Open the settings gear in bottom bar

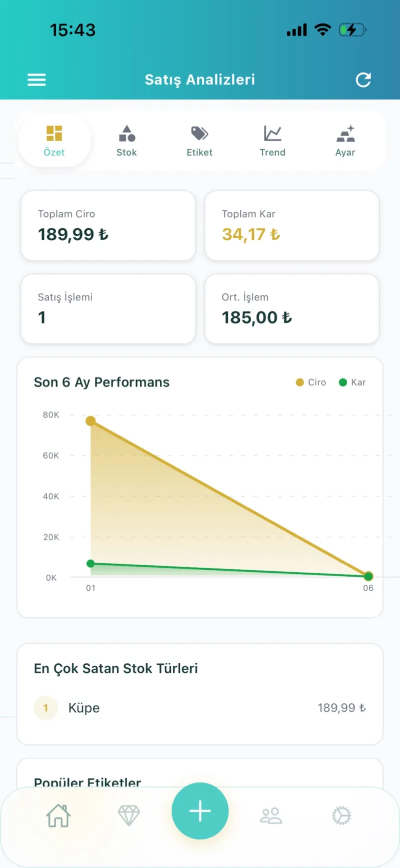pos(341,815)
